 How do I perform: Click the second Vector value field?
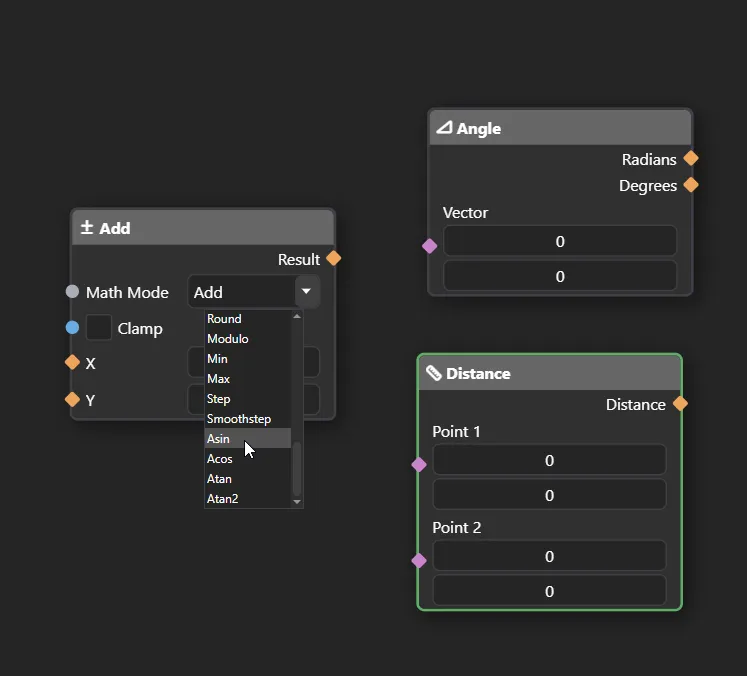pyautogui.click(x=560, y=276)
